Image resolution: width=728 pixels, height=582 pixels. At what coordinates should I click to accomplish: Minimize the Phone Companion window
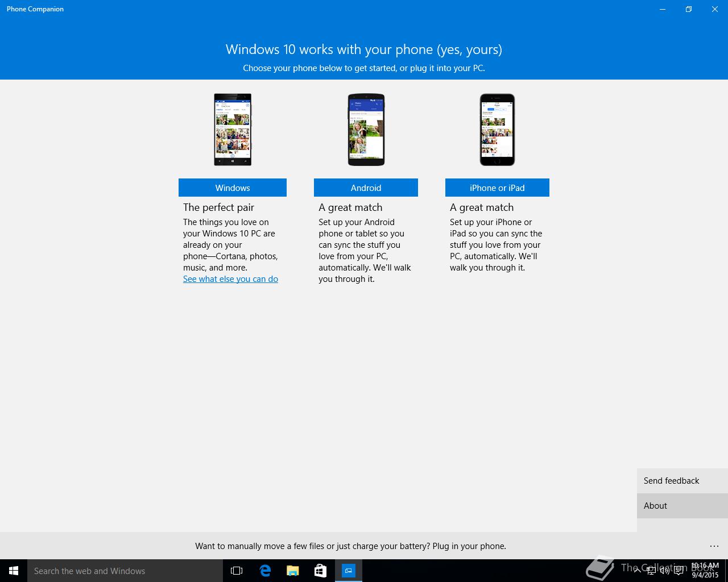[663, 9]
